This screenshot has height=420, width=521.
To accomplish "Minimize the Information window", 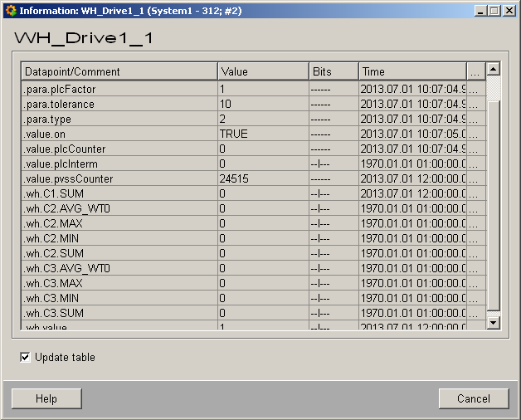I will (481, 10).
